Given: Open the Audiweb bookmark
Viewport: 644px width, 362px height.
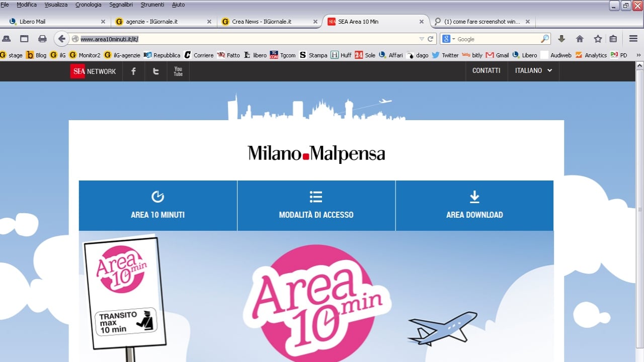Looking at the screenshot, I should click(x=556, y=55).
